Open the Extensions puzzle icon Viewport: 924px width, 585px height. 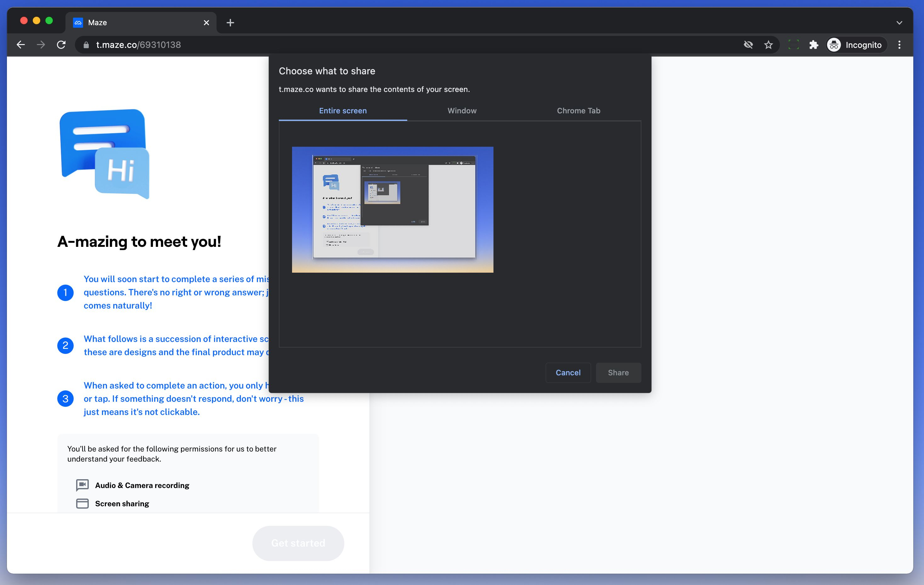(814, 44)
